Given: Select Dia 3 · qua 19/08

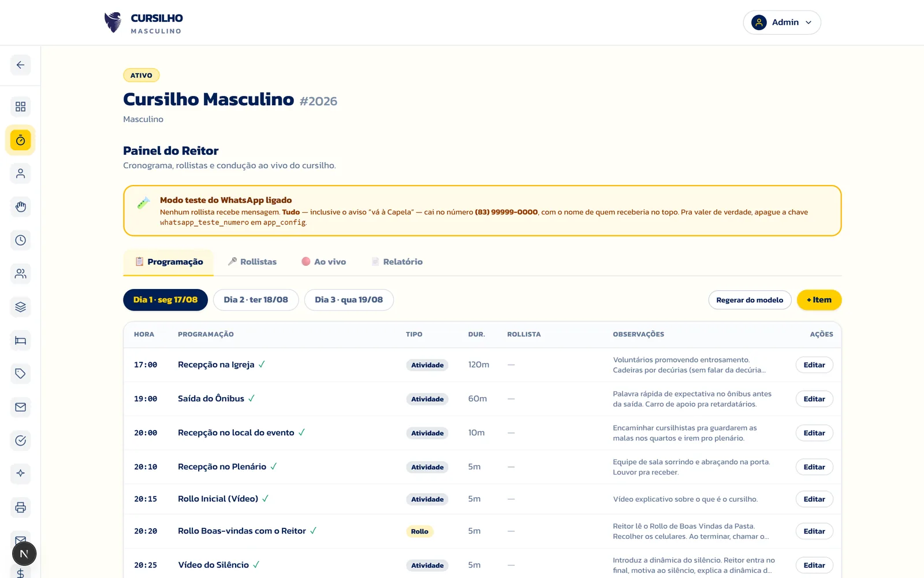Looking at the screenshot, I should (349, 300).
